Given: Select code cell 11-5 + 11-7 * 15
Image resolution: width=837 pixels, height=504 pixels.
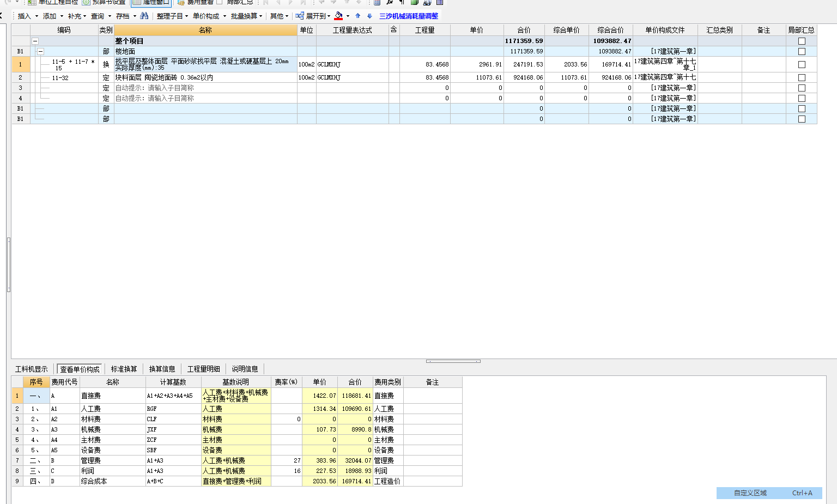Looking at the screenshot, I should [64, 64].
